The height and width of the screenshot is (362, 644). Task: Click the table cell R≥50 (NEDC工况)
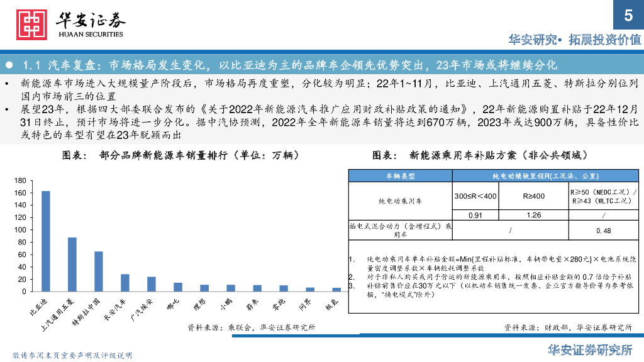pyautogui.click(x=603, y=196)
